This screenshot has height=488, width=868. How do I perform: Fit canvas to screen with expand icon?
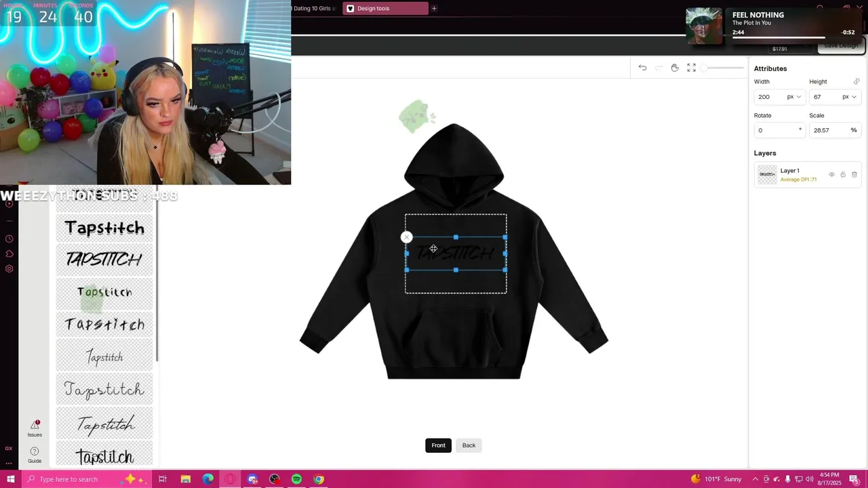point(691,68)
